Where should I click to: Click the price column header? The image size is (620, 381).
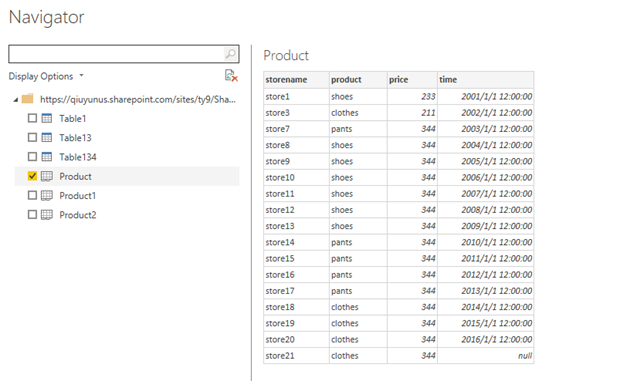(x=412, y=80)
